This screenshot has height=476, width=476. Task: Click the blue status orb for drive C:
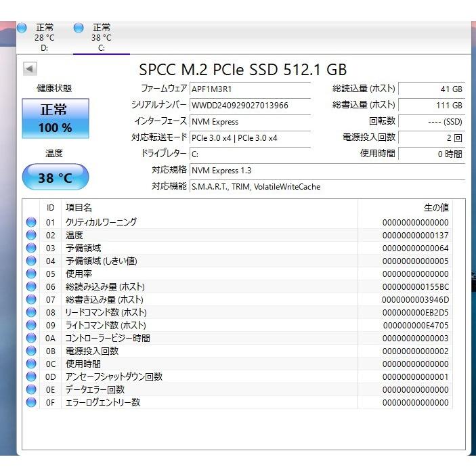[79, 28]
